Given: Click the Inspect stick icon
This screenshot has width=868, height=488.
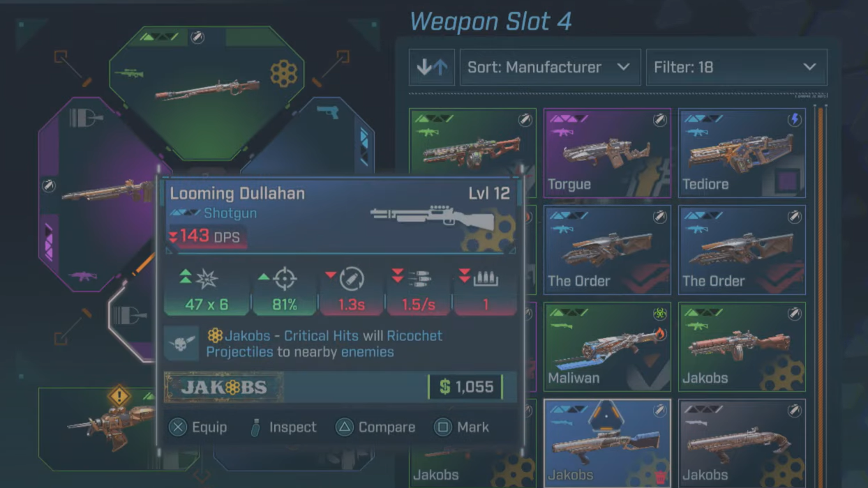Looking at the screenshot, I should 255,427.
